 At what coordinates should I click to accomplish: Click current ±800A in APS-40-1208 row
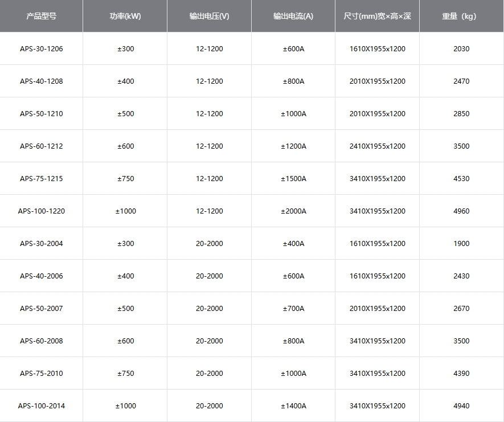[x=293, y=81]
